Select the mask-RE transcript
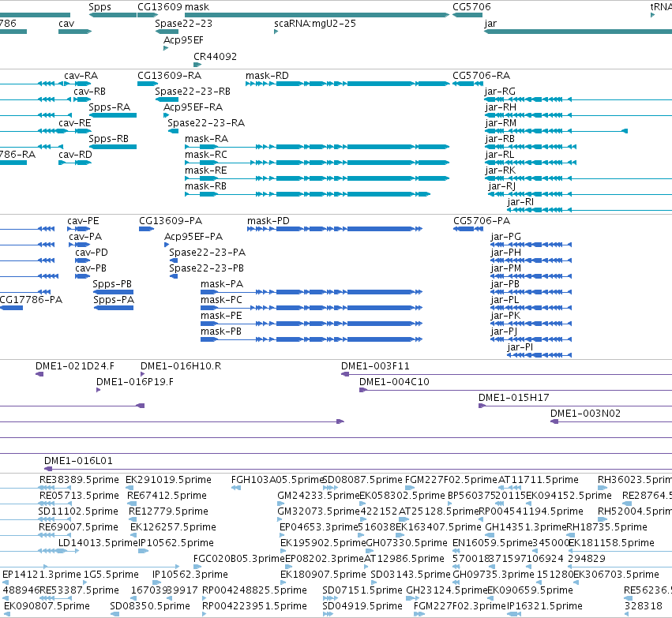672x618 pixels. pyautogui.click(x=317, y=178)
